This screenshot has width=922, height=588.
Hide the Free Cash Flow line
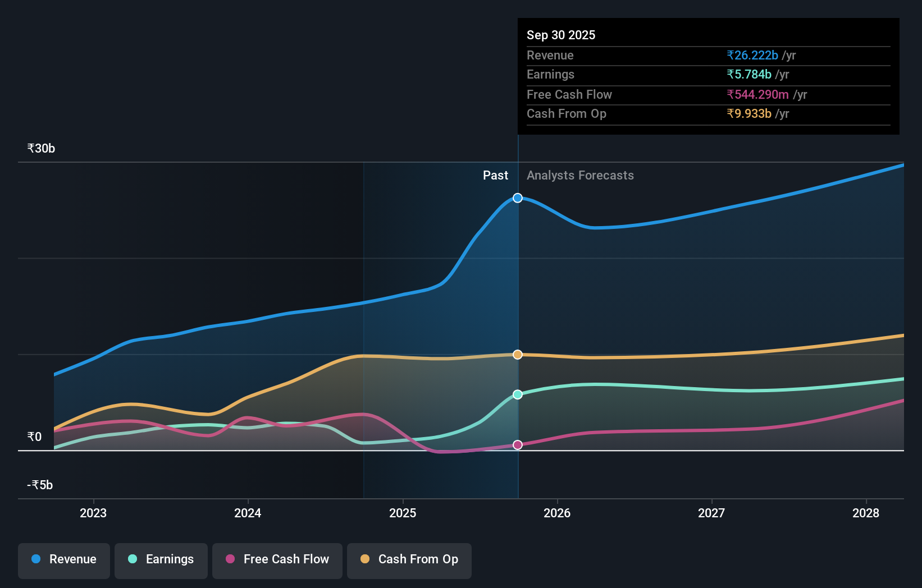coord(277,559)
